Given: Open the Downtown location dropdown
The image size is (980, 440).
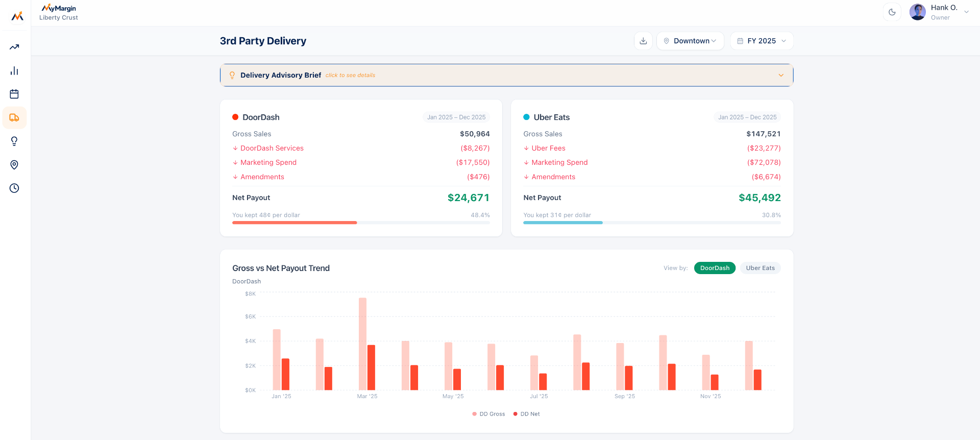Looking at the screenshot, I should coord(690,41).
